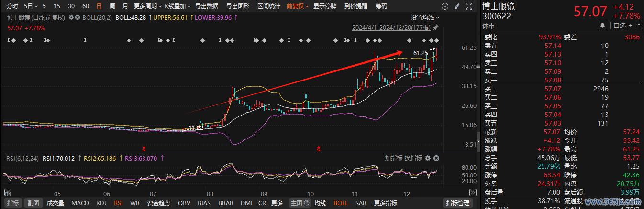This screenshot has height=209, width=644.
Task: Toggle 显示停牌 suspension display
Action: tap(325, 6)
